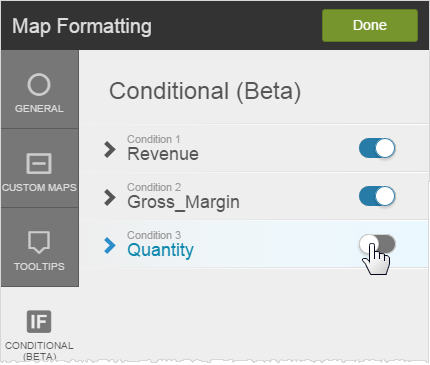Image resolution: width=430 pixels, height=365 pixels.
Task: Enable the Quantity condition toggle
Action: (377, 244)
